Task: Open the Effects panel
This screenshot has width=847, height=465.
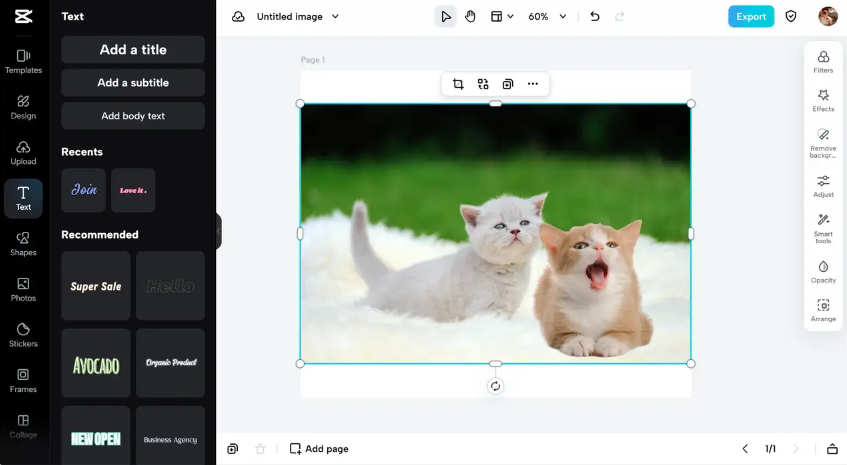Action: (x=823, y=100)
